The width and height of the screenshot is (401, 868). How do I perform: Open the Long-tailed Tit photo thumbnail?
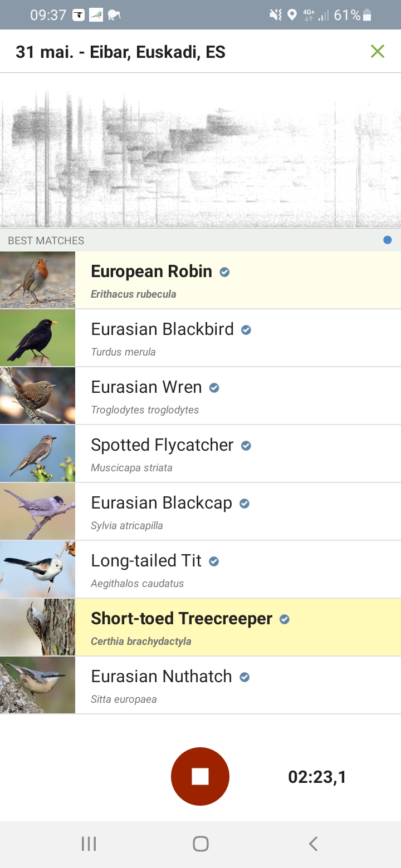click(x=37, y=569)
